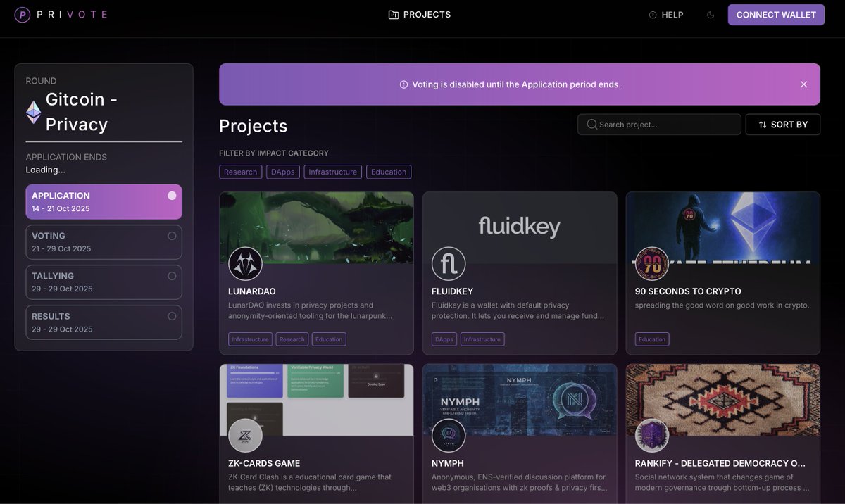Click 'spreading the good word' description
Image resolution: width=845 pixels, height=504 pixels.
coord(722,305)
